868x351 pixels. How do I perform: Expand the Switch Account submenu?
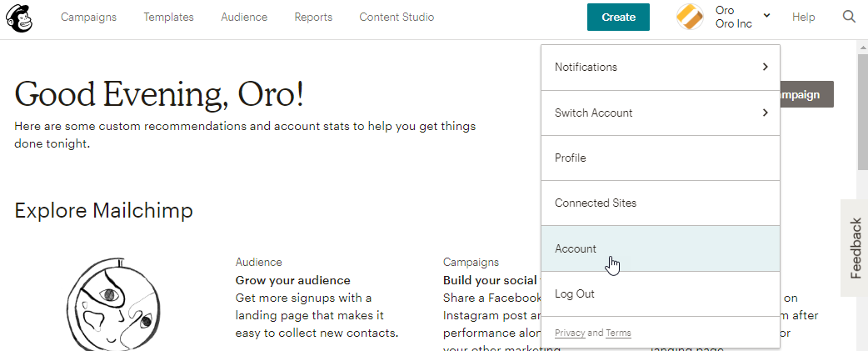tap(661, 113)
